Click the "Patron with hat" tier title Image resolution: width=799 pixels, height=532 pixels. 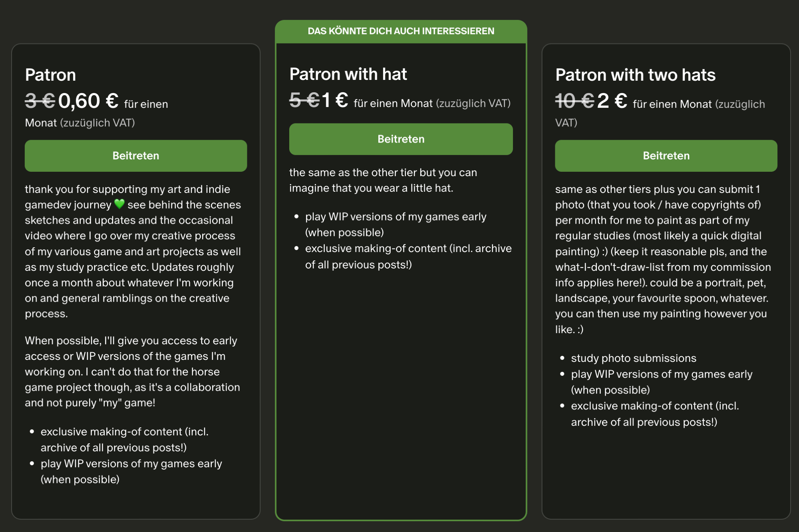pyautogui.click(x=348, y=74)
